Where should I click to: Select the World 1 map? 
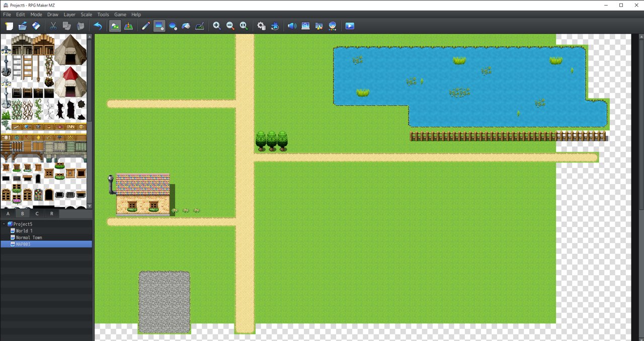24,230
